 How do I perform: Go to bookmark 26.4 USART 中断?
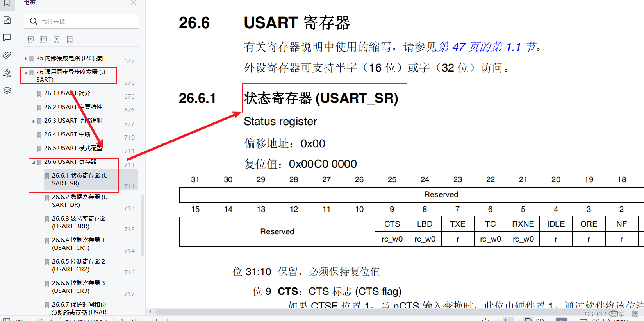[x=67, y=134]
